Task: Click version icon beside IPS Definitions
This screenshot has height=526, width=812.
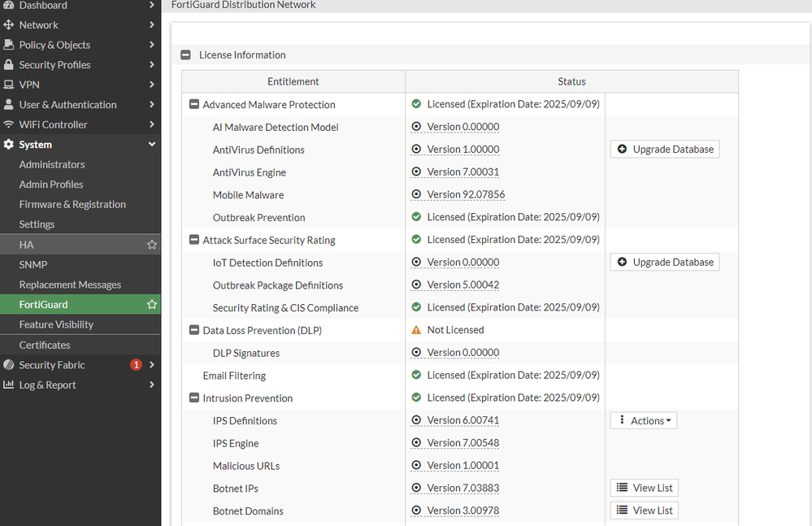Action: (x=416, y=420)
